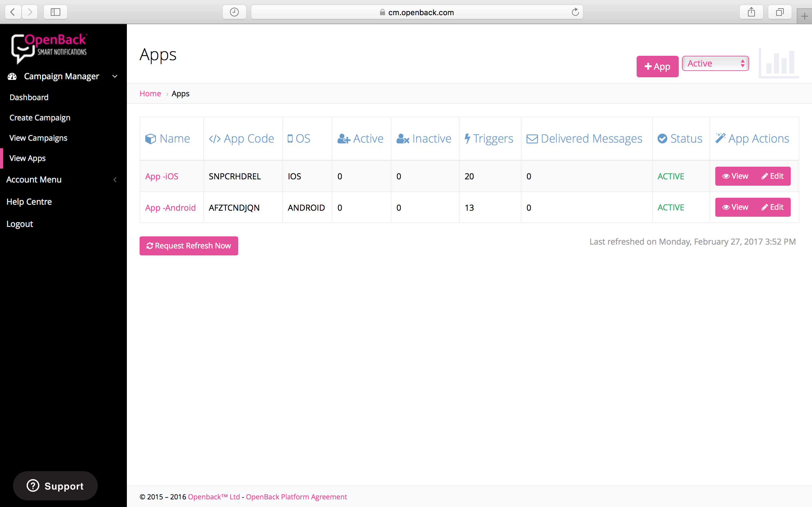Viewport: 812px width, 507px height.
Task: Click the bar chart statistics icon
Action: pos(779,64)
